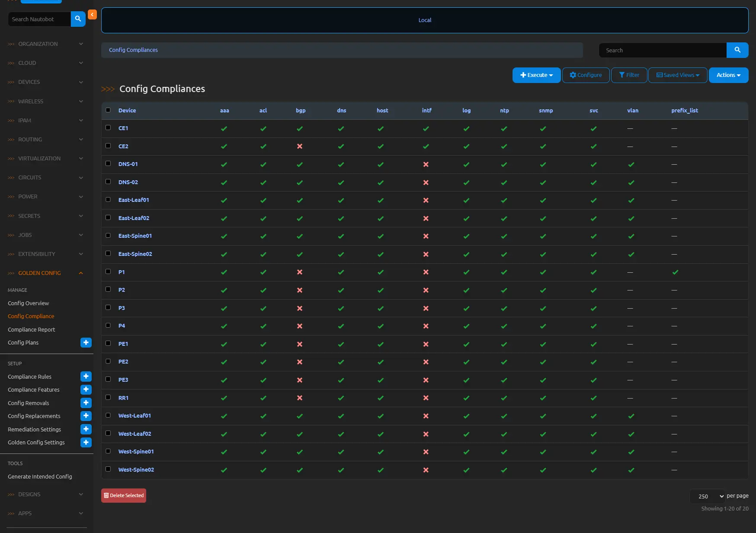Click the sidebar search magnifier icon
The image size is (756, 533).
tap(78, 19)
